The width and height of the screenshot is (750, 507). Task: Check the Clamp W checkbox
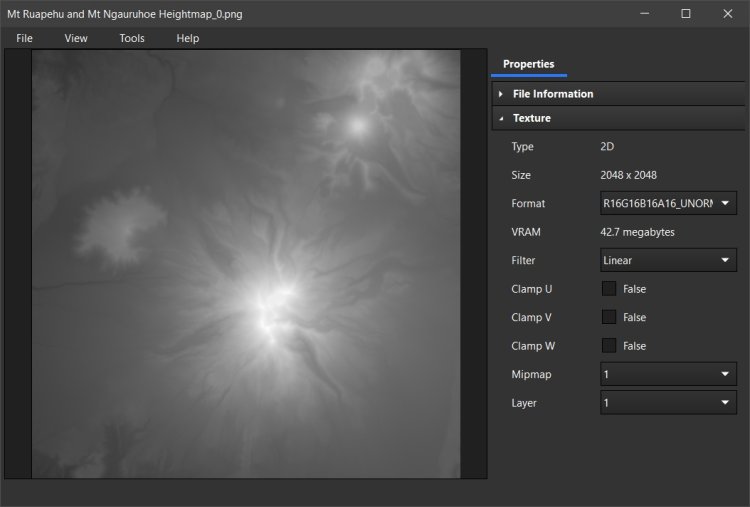click(x=608, y=346)
